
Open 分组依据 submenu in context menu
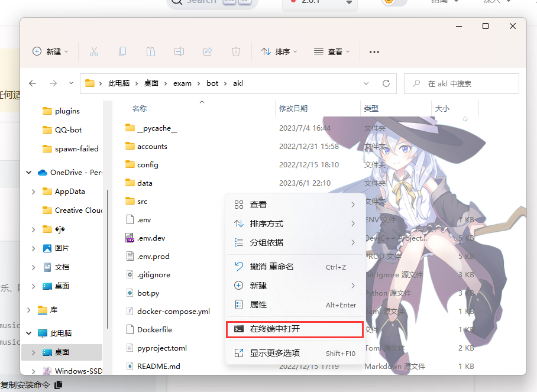pyautogui.click(x=295, y=242)
